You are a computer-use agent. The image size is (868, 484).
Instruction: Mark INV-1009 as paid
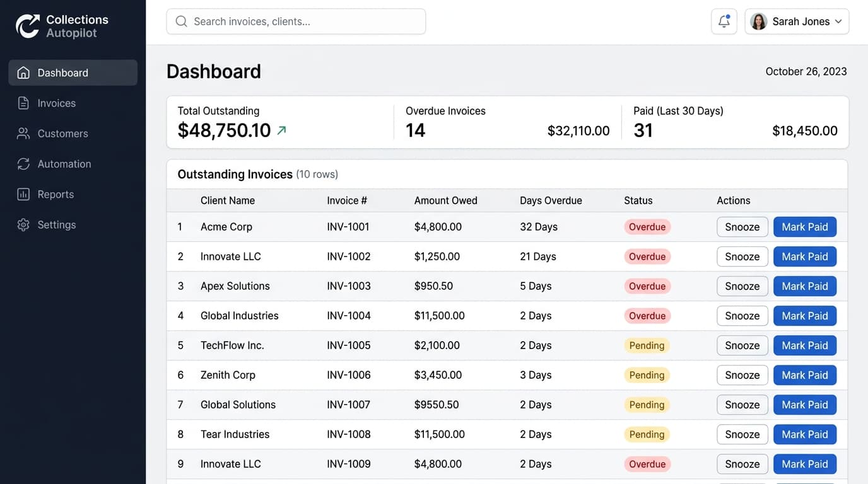(805, 464)
